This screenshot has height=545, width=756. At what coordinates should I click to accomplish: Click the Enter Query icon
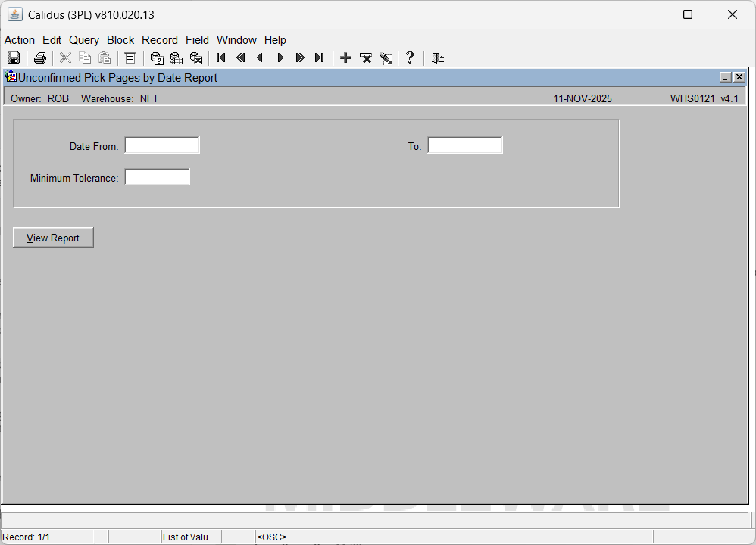click(157, 58)
